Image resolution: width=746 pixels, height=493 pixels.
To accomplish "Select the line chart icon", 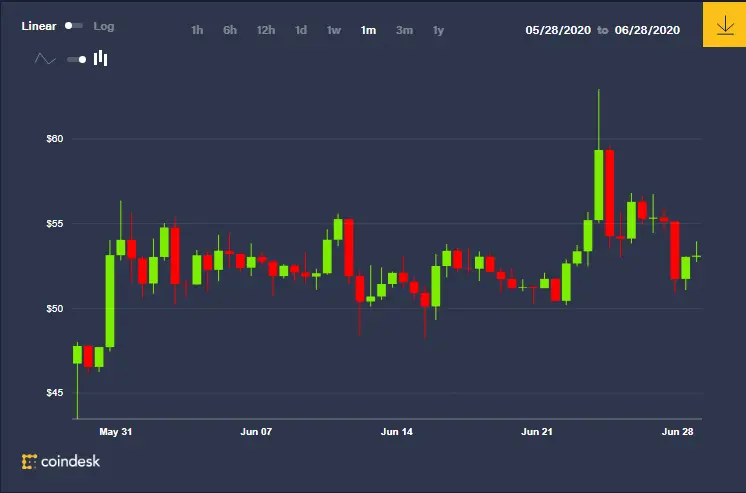I will click(45, 59).
